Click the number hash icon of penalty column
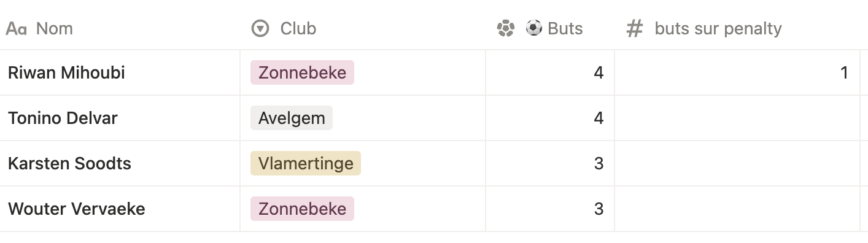The width and height of the screenshot is (868, 243). pyautogui.click(x=634, y=28)
